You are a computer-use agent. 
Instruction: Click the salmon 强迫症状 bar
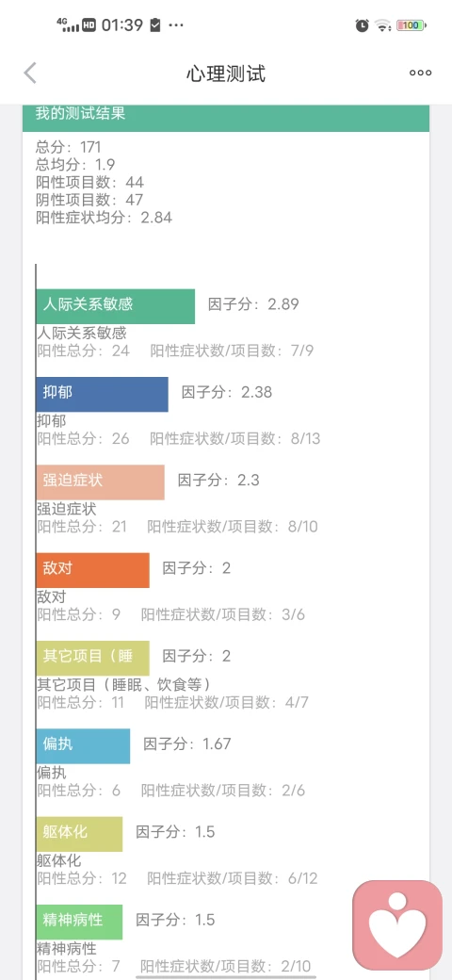(x=100, y=482)
